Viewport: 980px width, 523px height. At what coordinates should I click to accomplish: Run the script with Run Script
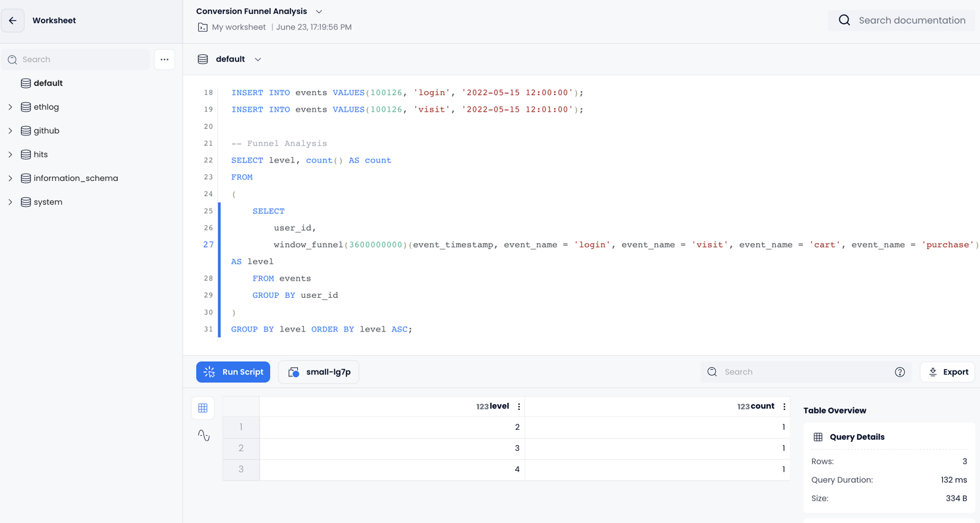pyautogui.click(x=233, y=372)
